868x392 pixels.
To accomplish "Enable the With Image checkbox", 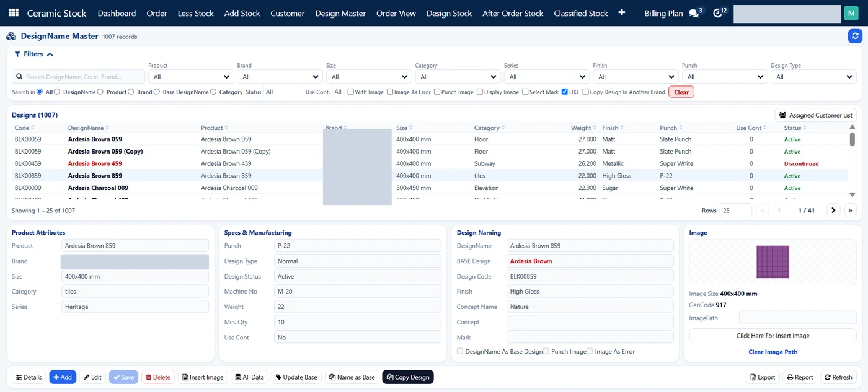I will (351, 92).
